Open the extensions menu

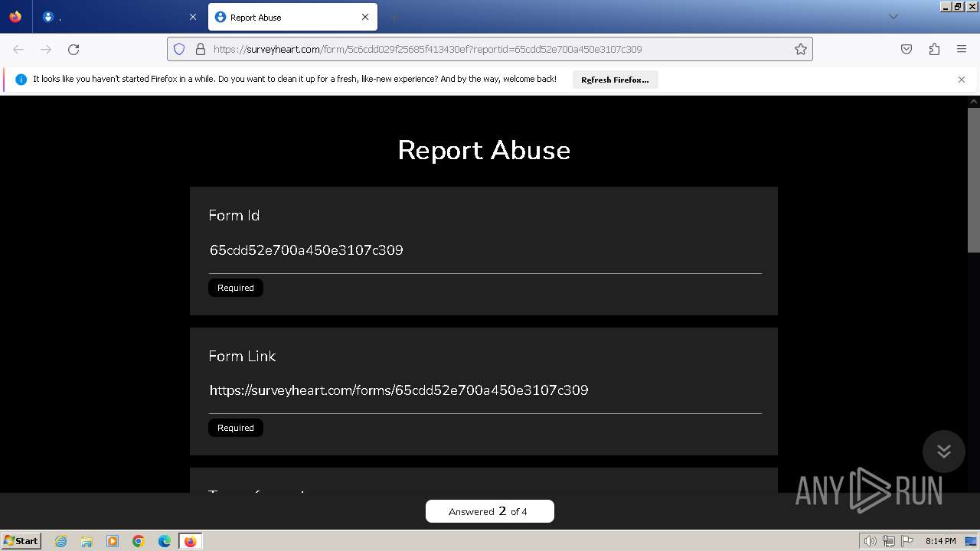(934, 49)
